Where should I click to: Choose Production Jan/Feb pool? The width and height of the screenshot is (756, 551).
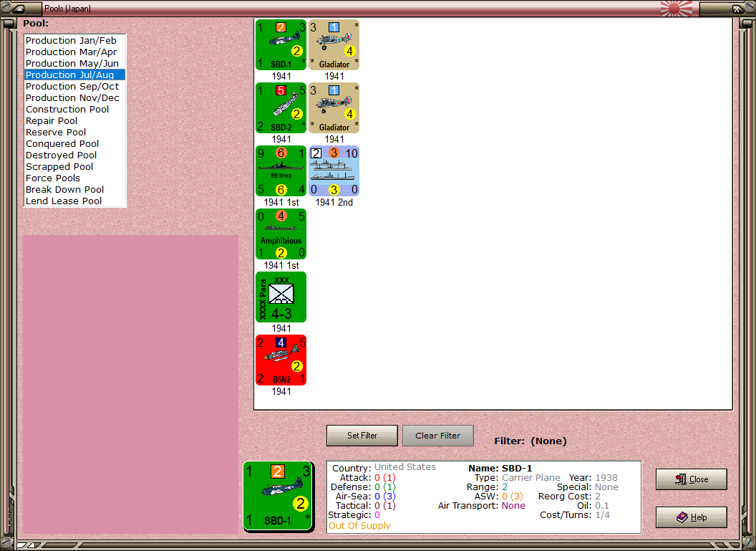point(74,41)
